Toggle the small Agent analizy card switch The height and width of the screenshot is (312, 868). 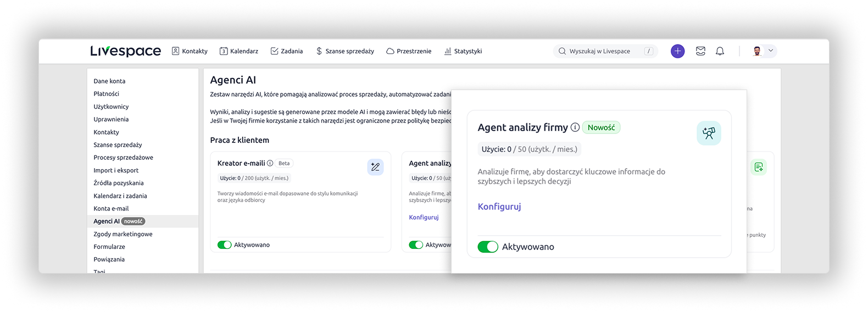coord(416,245)
